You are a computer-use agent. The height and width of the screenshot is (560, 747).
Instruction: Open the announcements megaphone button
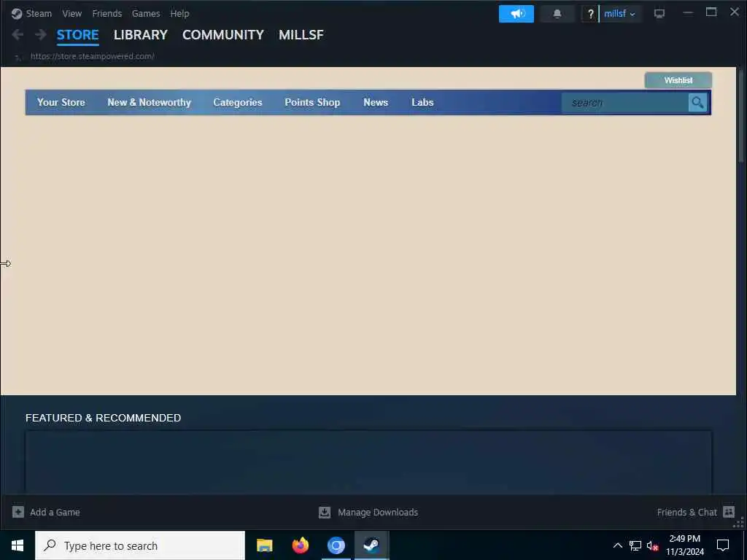pos(516,13)
